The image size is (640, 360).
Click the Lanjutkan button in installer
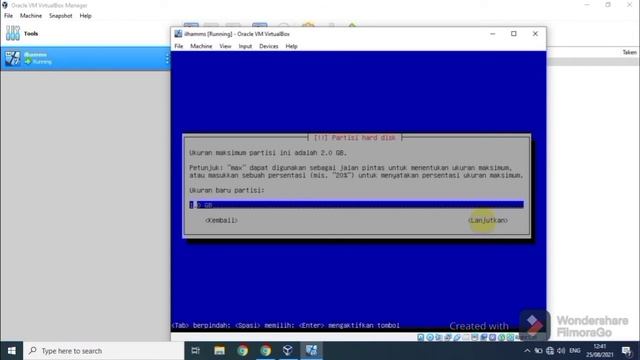(x=488, y=220)
